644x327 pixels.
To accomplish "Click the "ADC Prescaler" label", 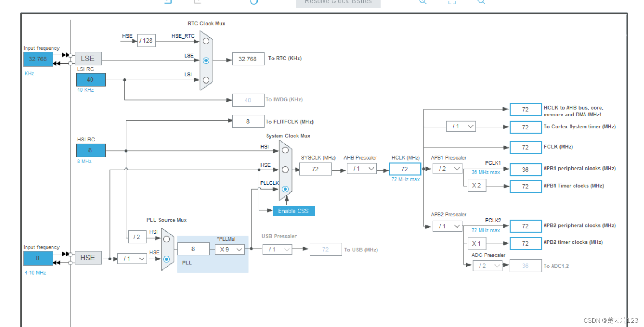I will pos(488,255).
